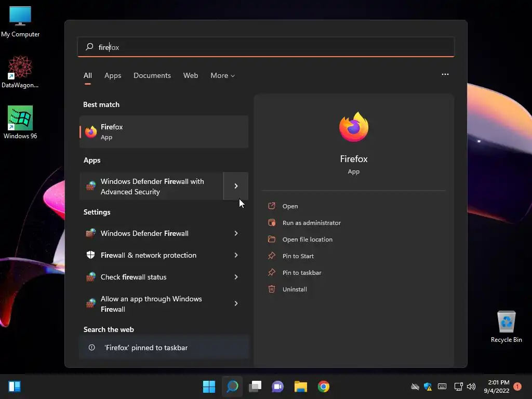Select the Recycle Bin desktop icon

tap(506, 326)
